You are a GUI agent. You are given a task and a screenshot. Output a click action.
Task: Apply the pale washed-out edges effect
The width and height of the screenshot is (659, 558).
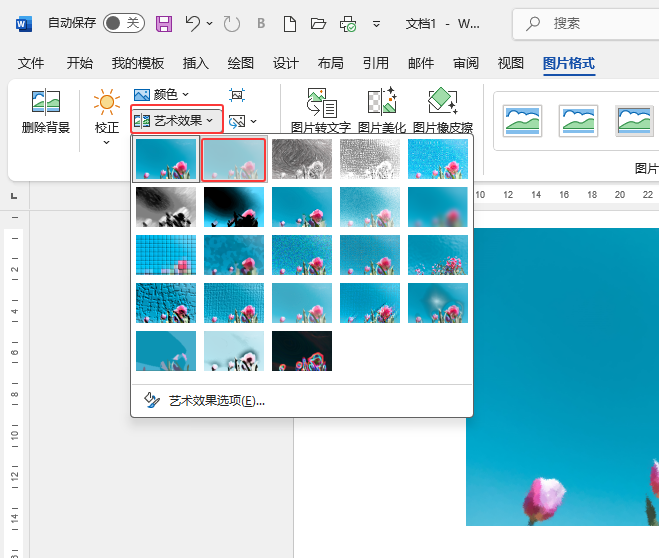[x=234, y=351]
